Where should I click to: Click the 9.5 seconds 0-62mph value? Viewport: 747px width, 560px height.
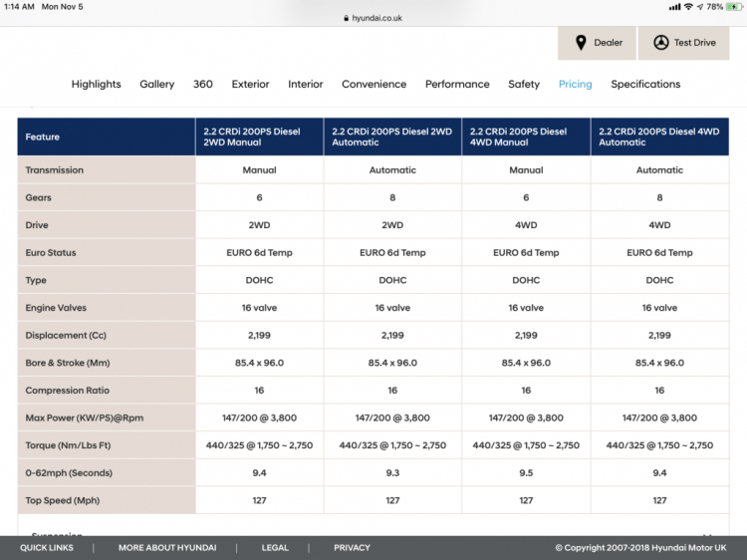click(526, 473)
